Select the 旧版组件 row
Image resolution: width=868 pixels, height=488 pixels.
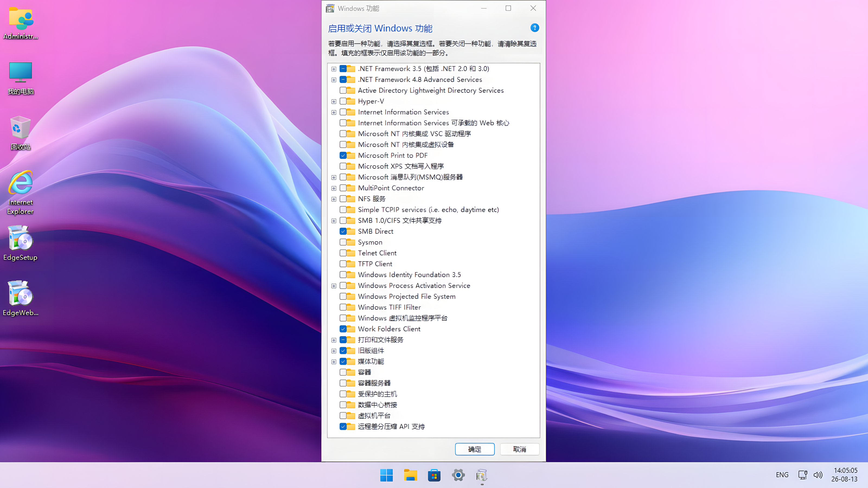[371, 351]
